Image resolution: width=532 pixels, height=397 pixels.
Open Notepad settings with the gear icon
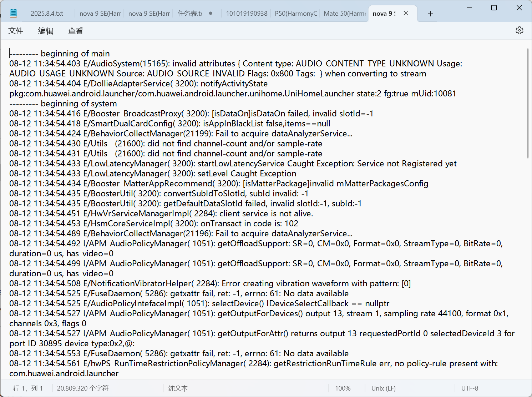519,30
